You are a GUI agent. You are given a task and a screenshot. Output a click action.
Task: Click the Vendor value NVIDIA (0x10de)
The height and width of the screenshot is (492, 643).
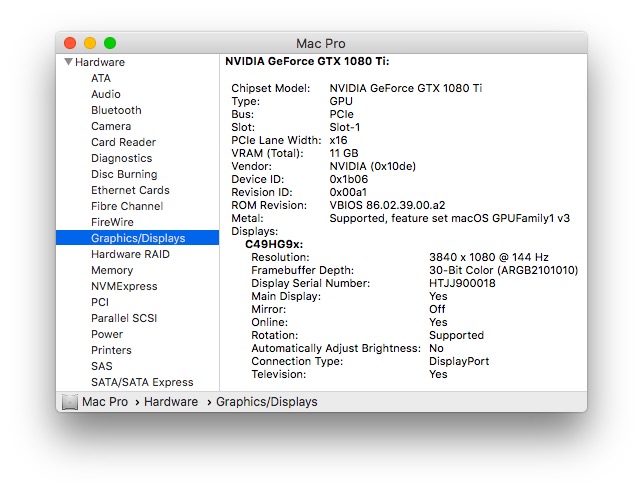372,166
